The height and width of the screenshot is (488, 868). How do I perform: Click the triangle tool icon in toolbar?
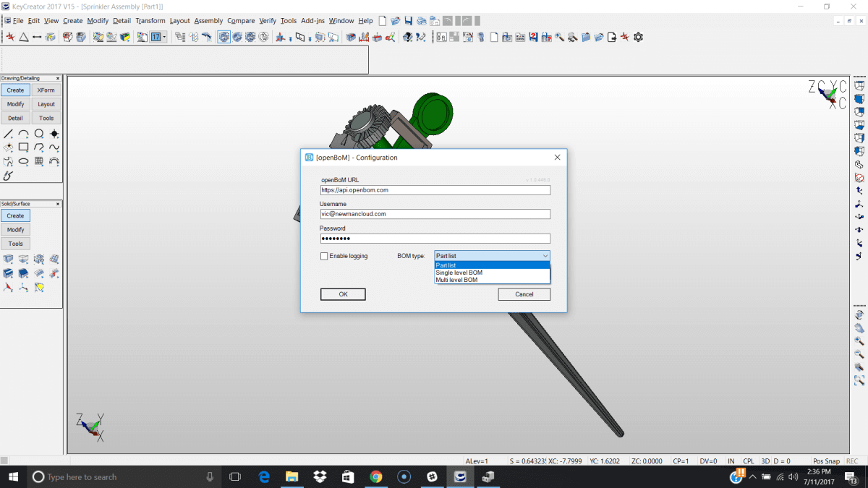(23, 37)
